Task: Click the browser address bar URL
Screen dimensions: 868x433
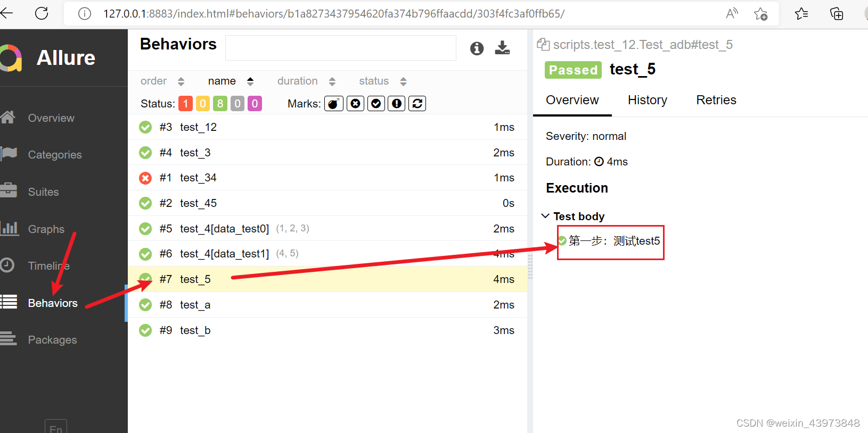Action: (x=334, y=13)
